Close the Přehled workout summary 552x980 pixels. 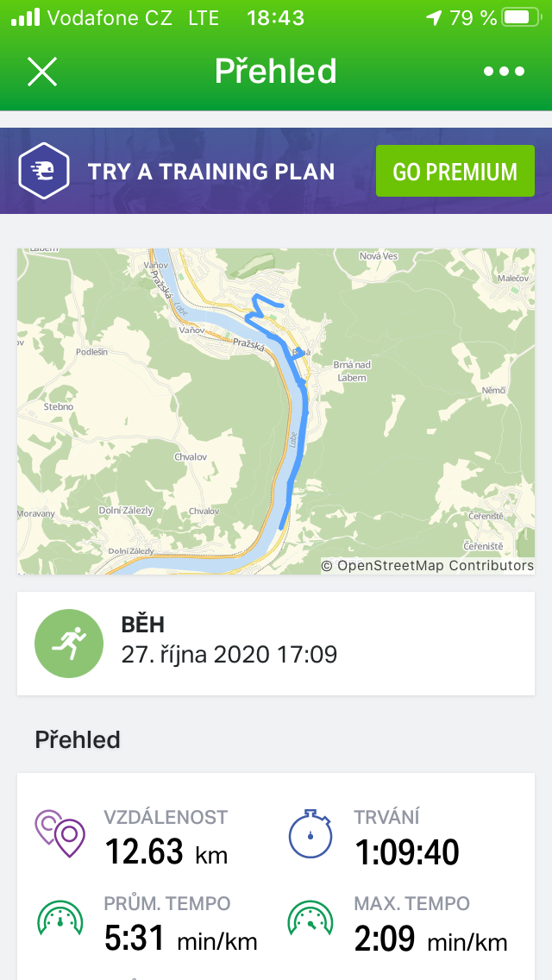pos(41,72)
